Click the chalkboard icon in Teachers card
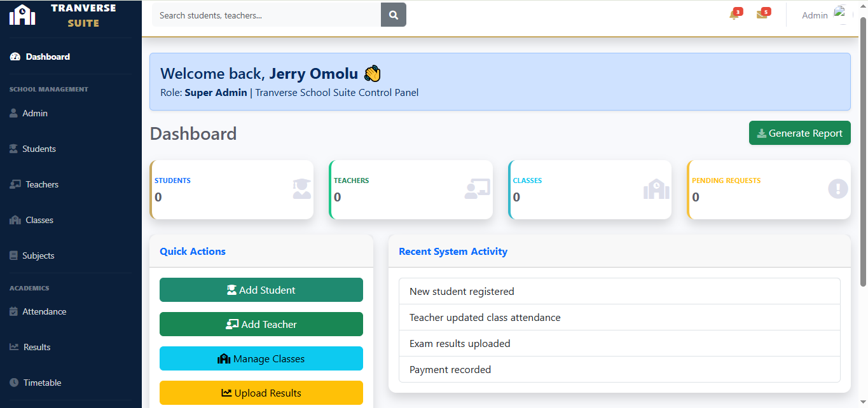The height and width of the screenshot is (408, 868). pyautogui.click(x=477, y=189)
